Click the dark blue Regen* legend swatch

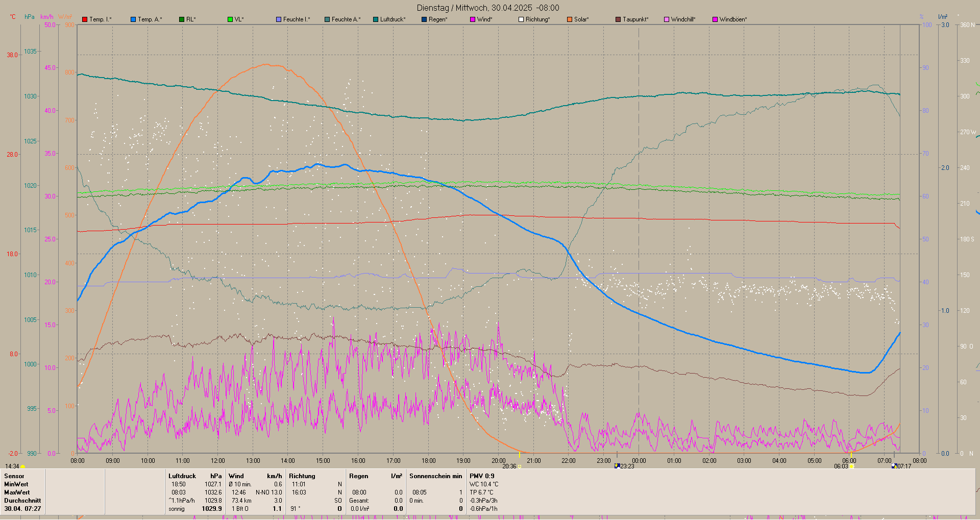click(424, 19)
